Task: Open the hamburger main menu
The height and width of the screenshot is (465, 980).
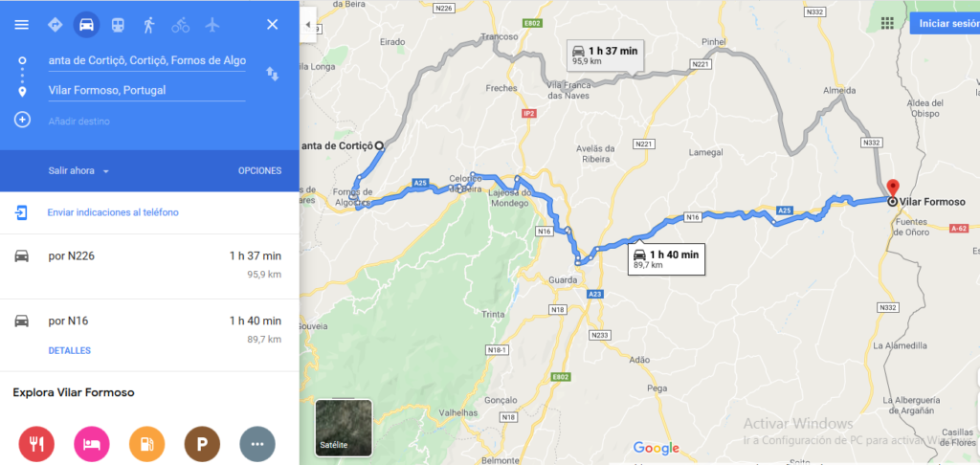Action: pyautogui.click(x=22, y=25)
